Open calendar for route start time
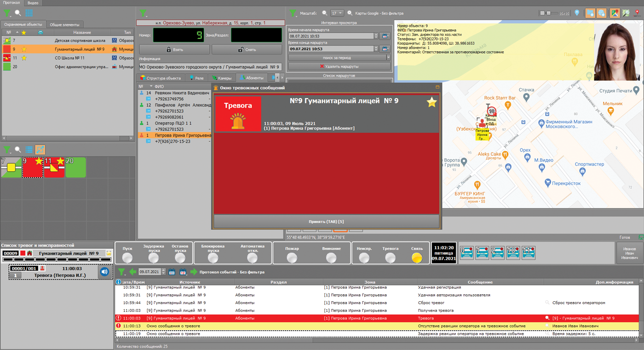The image size is (644, 350). coord(385,36)
